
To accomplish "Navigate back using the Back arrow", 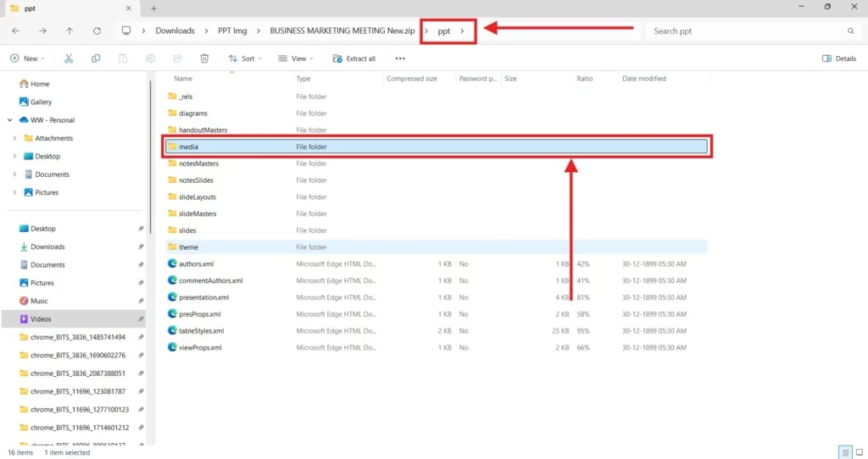I will [15, 30].
